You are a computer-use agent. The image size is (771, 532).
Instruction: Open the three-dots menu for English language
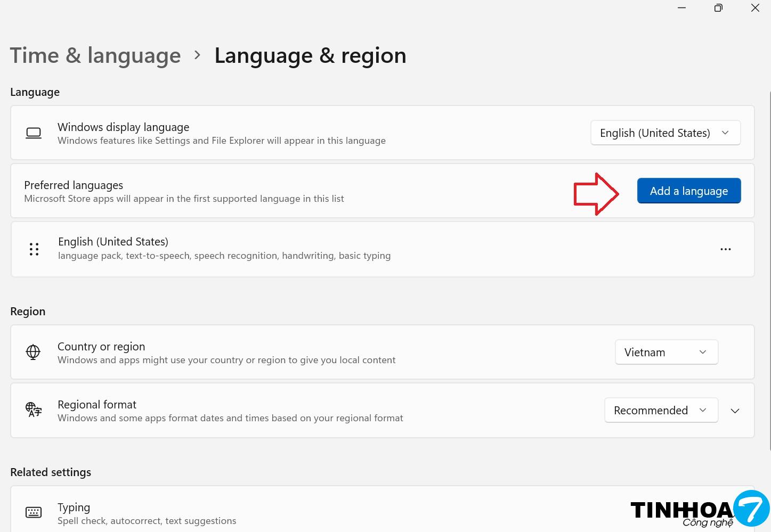(x=725, y=249)
